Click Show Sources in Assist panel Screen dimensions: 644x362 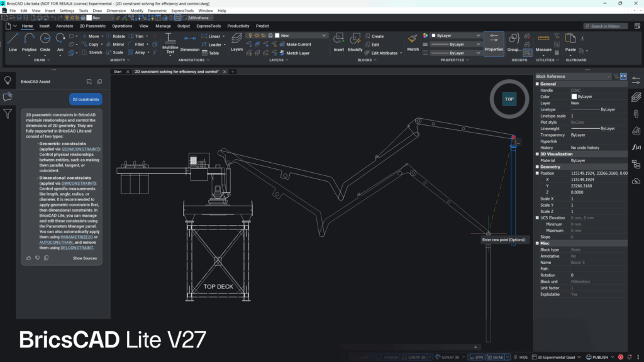coord(85,258)
